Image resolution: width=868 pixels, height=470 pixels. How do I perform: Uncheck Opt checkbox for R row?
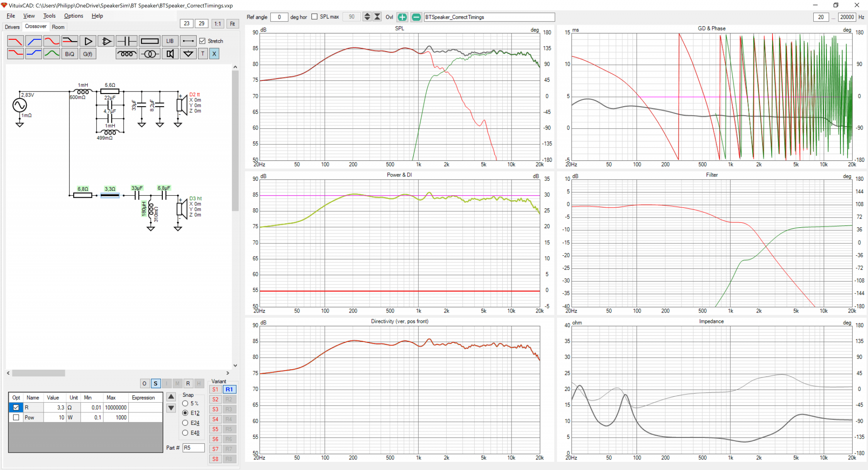pyautogui.click(x=16, y=407)
